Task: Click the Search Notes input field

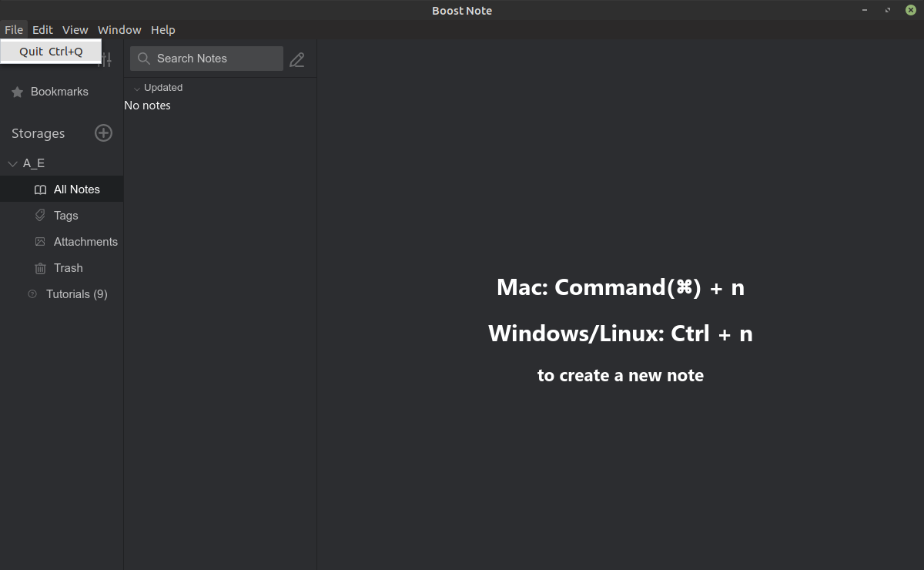Action: tap(206, 59)
